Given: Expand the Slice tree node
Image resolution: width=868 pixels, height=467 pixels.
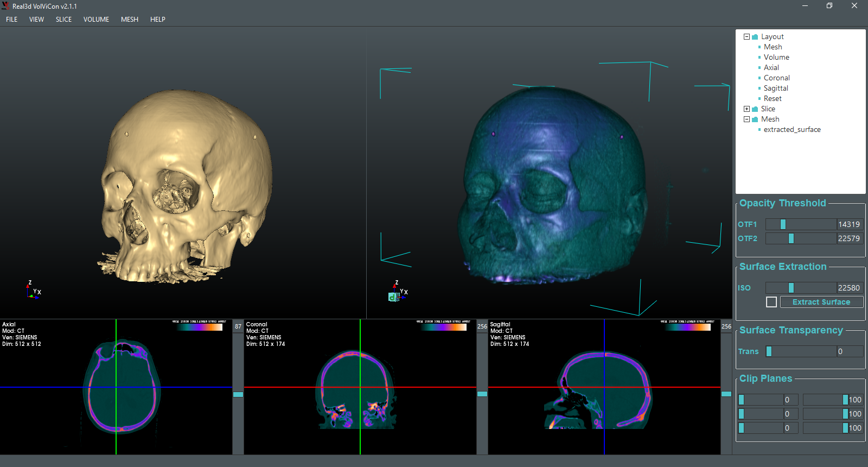Looking at the screenshot, I should point(746,109).
